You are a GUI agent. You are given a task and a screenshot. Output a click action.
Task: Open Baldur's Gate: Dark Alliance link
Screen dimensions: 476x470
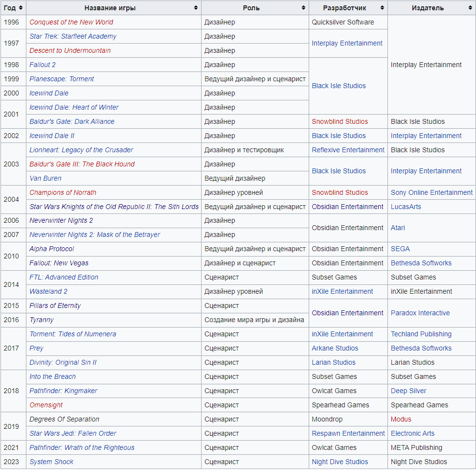[72, 121]
